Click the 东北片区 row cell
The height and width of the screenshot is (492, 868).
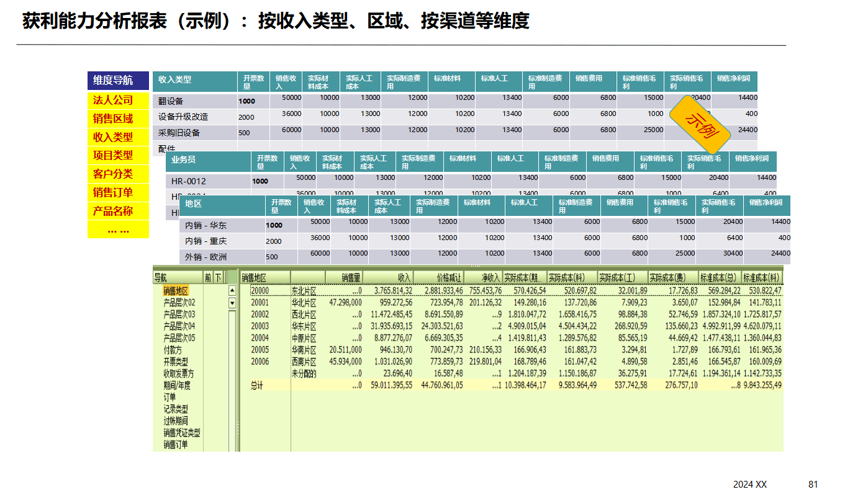(x=304, y=291)
